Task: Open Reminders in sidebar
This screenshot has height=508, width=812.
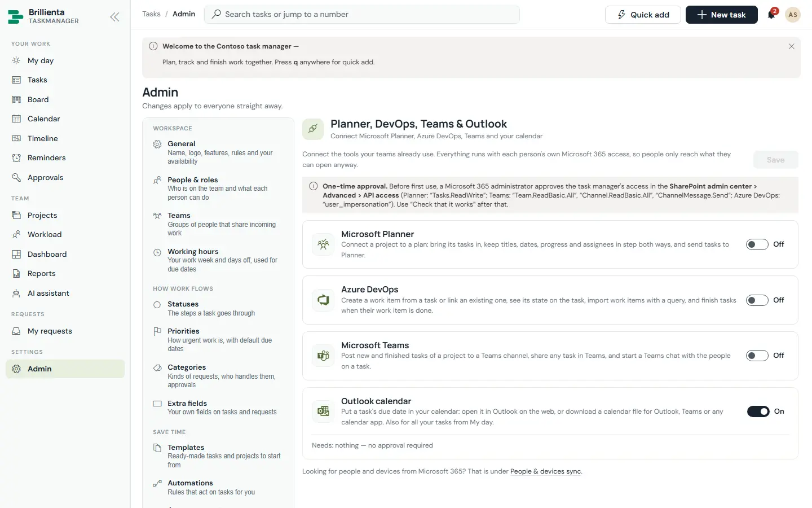Action: 65,157
